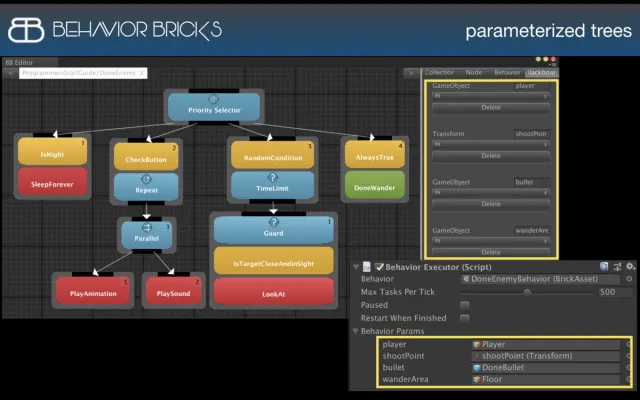Click the Behavior Bricks BB logo
The height and width of the screenshot is (400, 640).
26,30
